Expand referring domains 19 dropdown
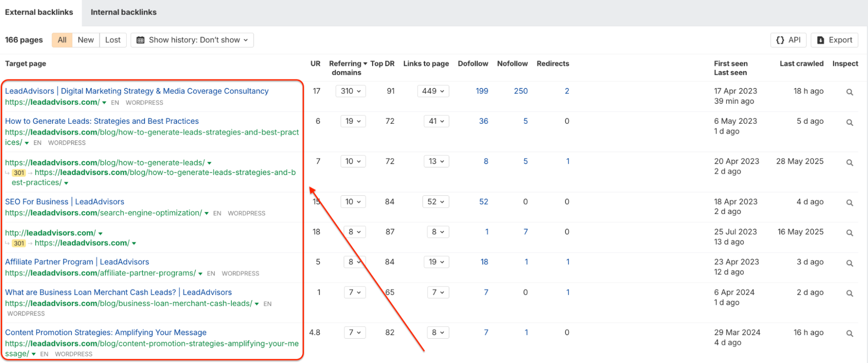 pos(353,121)
